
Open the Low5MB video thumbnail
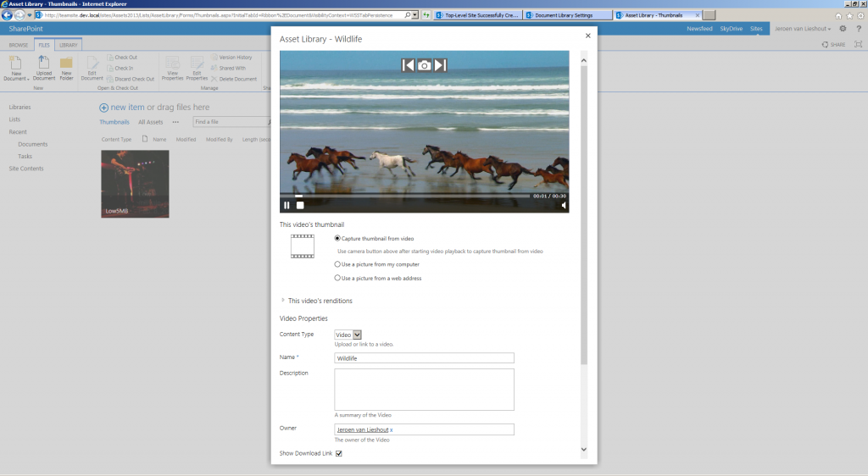tap(135, 184)
